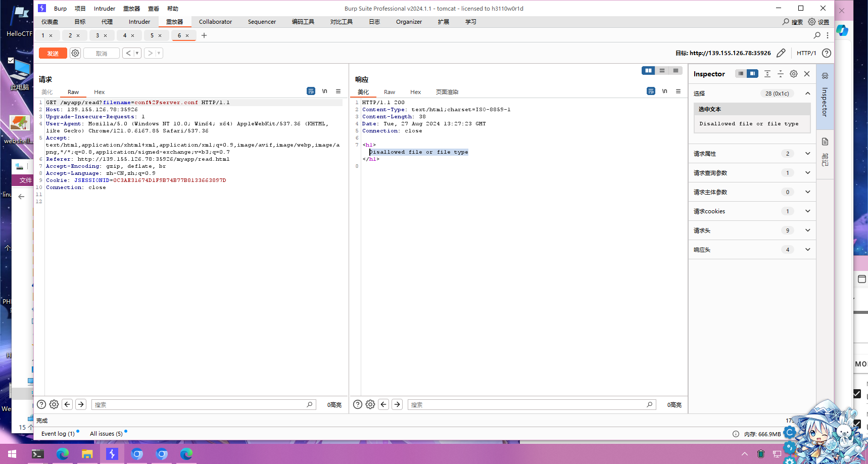Viewport: 868px width, 464px height.
Task: Open the All issues (5) status link
Action: pos(106,434)
